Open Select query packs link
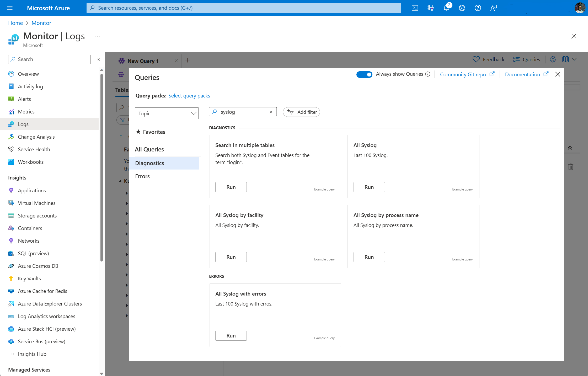588x376 pixels. [189, 96]
